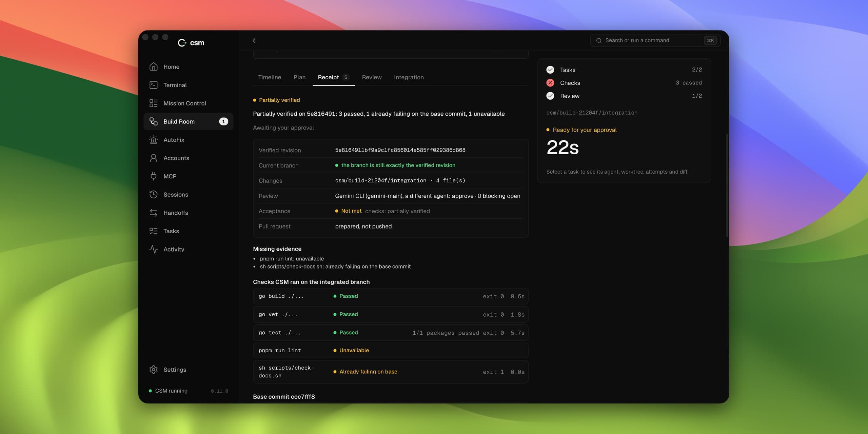Click the Accounts person icon

154,158
